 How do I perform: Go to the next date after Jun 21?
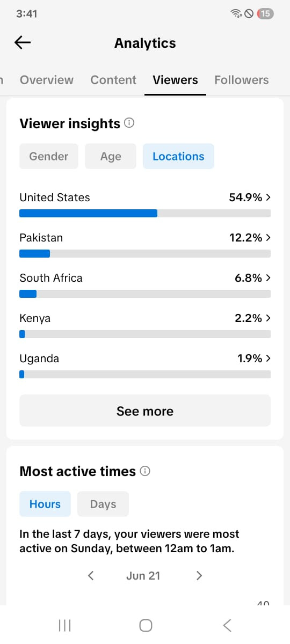pos(199,575)
